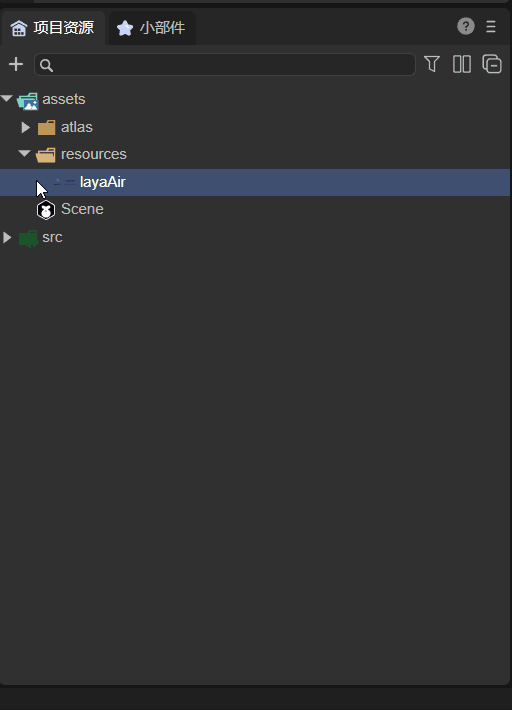Screen dimensions: 512x710
Task: Open the filter funnel icon
Action: coord(432,64)
